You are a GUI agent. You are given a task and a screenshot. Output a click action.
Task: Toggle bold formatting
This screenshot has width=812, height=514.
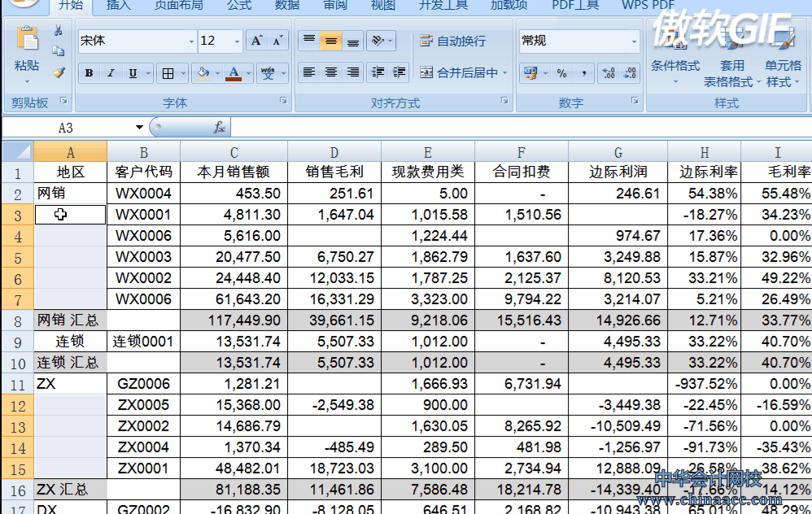[x=88, y=73]
